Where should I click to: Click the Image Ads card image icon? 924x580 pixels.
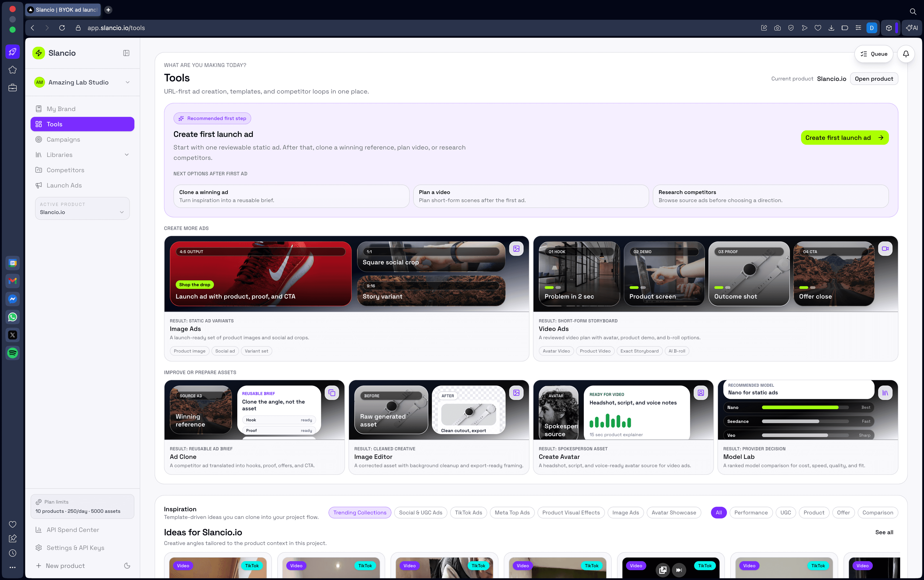[x=516, y=248]
